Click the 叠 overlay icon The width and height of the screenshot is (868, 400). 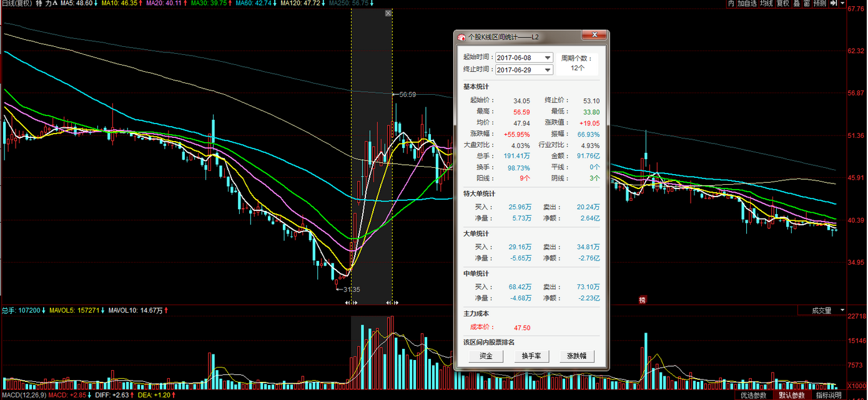coord(797,4)
